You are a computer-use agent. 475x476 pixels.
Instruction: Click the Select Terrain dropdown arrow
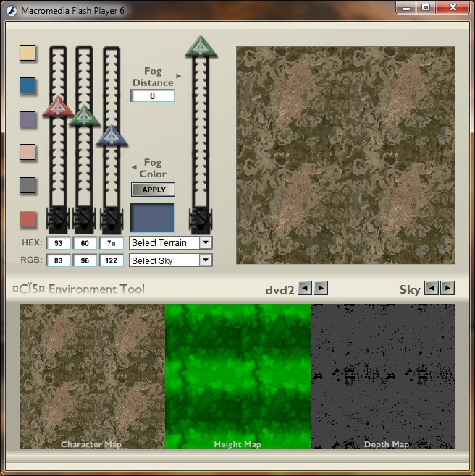[x=206, y=242]
